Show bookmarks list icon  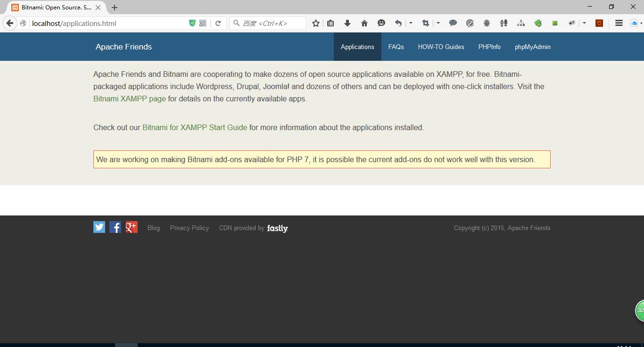coord(330,23)
